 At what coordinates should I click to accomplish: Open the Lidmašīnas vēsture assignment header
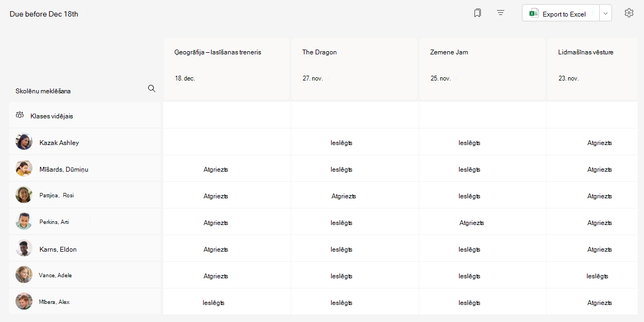coord(592,68)
